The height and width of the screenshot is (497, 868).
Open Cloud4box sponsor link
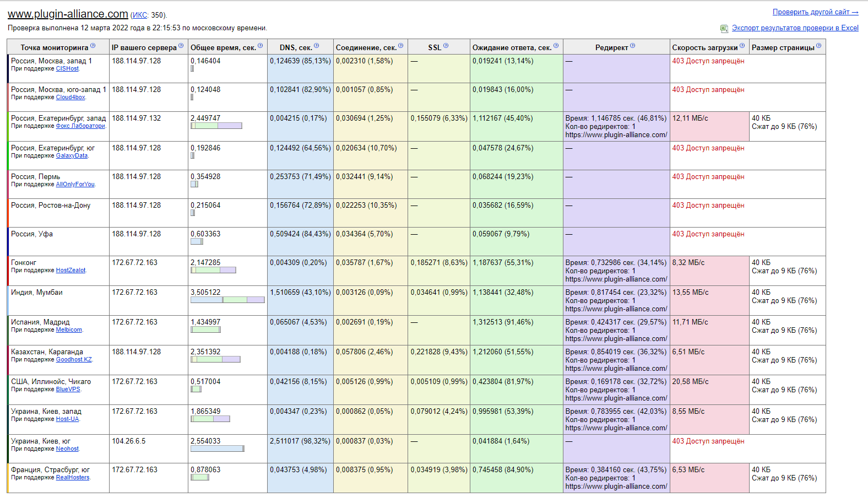click(70, 97)
